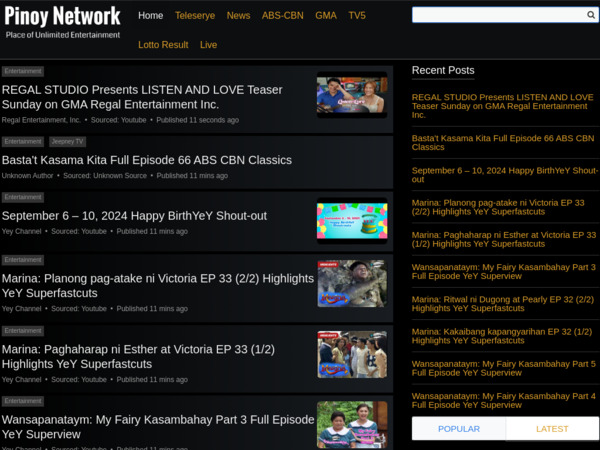Open recent post REGAL STUDIO Listen and Love

click(x=502, y=106)
